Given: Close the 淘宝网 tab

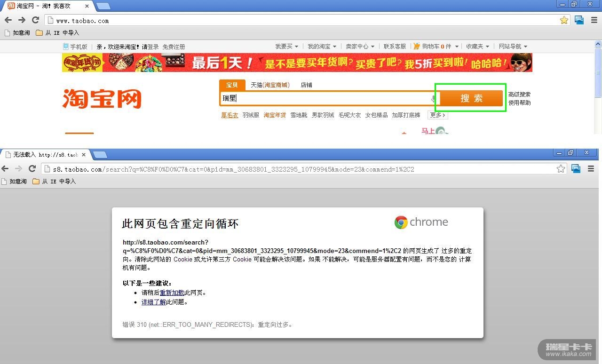Looking at the screenshot, I should (x=87, y=6).
